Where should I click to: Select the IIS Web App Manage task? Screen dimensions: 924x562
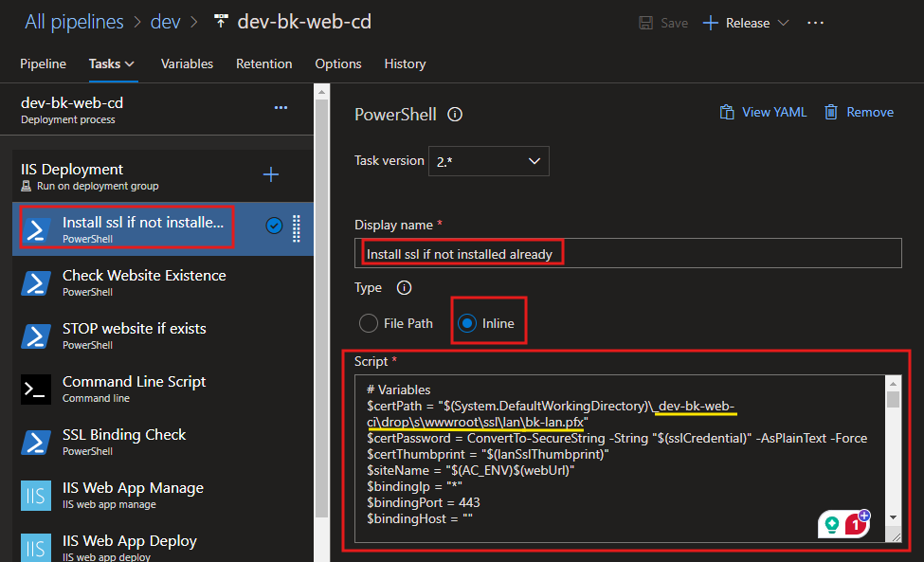tap(163, 495)
